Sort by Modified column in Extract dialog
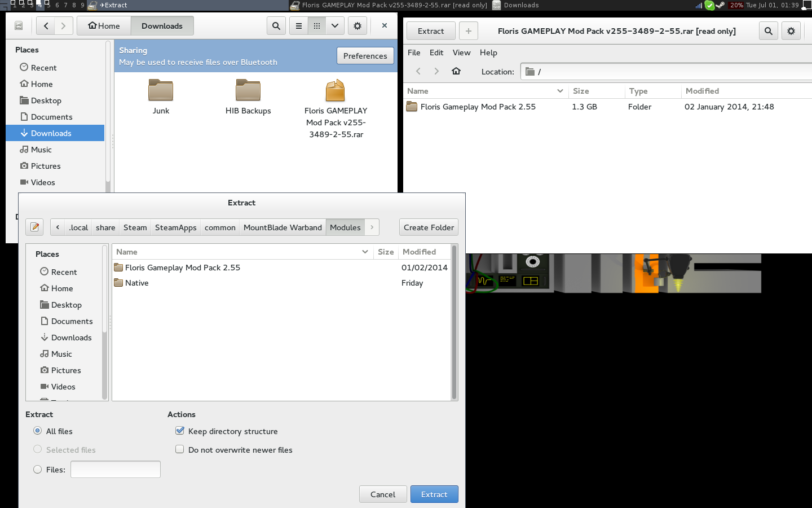This screenshot has width=812, height=508. [x=424, y=252]
